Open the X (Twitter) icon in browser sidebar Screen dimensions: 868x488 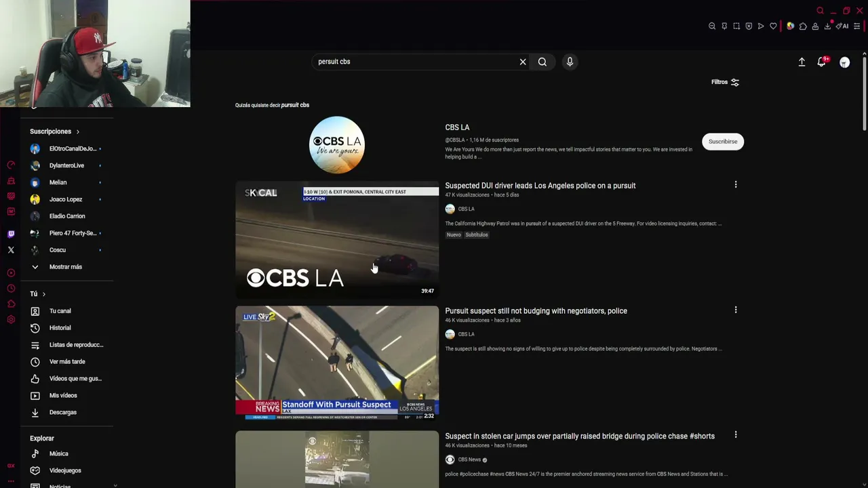coord(11,250)
